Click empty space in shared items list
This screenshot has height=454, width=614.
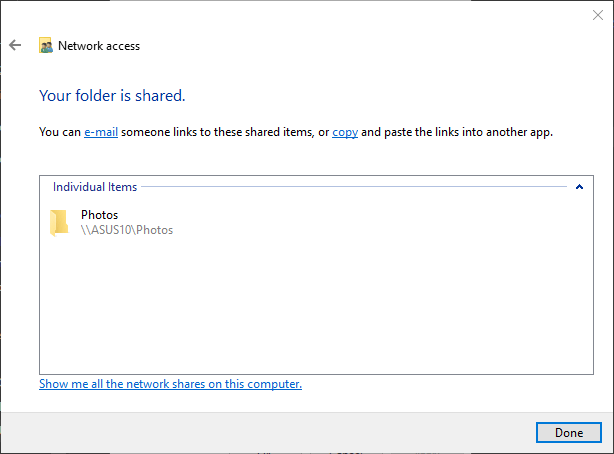click(316, 306)
